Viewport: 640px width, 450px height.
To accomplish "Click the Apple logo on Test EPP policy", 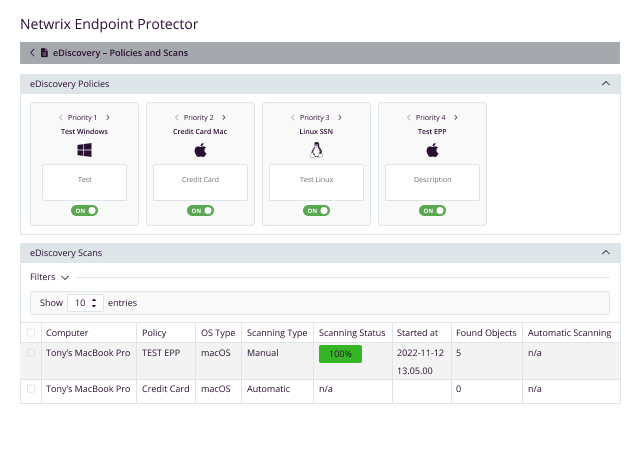I will pos(432,150).
